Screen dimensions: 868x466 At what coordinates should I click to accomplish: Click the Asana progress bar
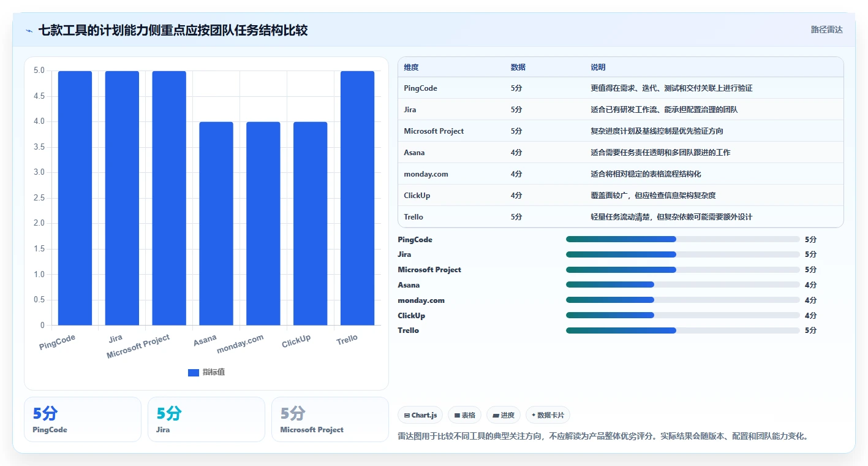[x=683, y=285]
